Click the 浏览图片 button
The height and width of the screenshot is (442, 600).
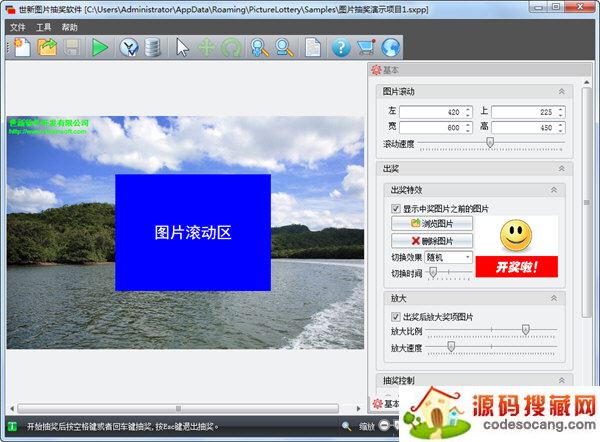pos(432,224)
